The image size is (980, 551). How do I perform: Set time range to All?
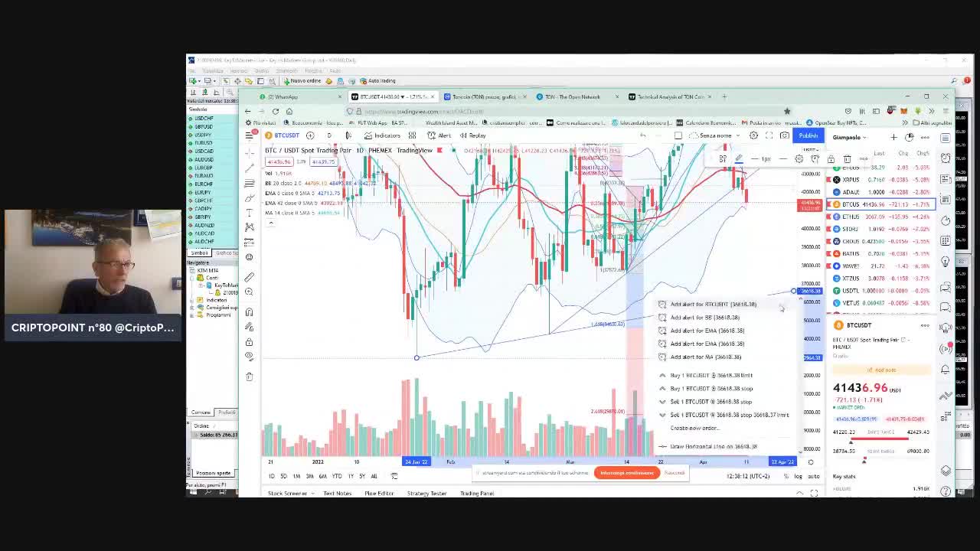[374, 476]
